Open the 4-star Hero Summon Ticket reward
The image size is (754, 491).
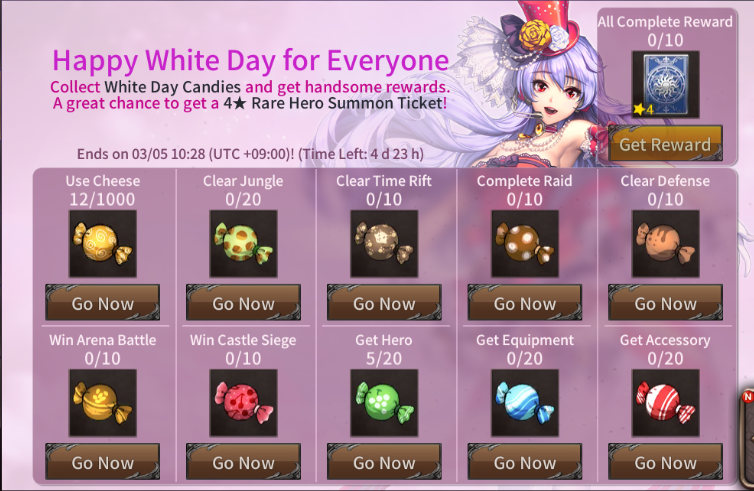[666, 85]
